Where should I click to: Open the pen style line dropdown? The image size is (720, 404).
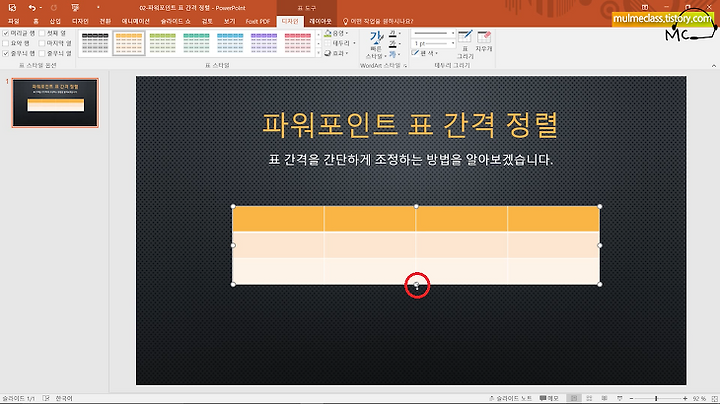tap(433, 34)
